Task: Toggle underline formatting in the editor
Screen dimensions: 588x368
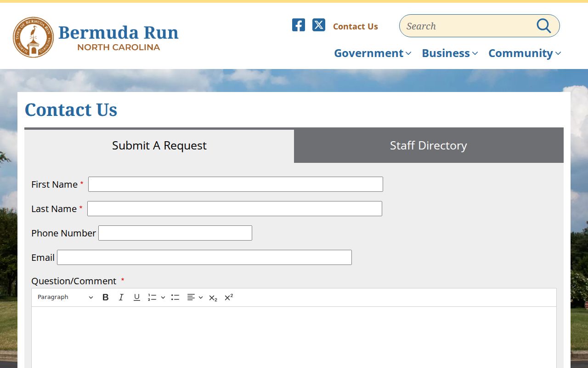Action: tap(137, 297)
